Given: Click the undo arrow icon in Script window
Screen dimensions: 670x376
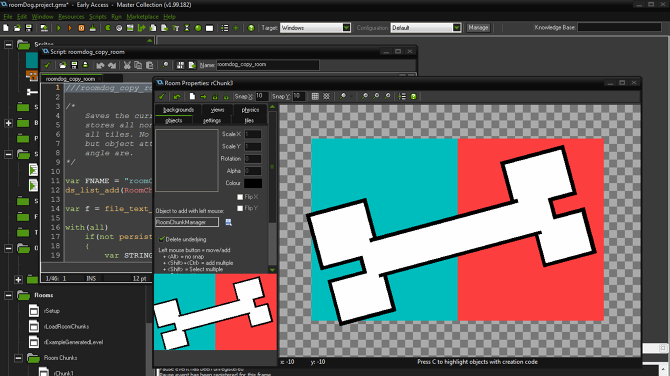Looking at the screenshot, I should pos(100,65).
